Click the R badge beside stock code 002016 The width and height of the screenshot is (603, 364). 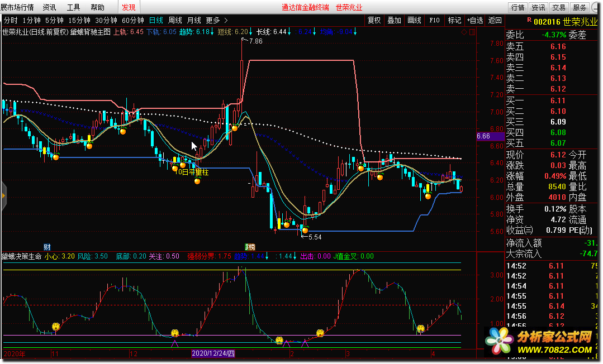click(529, 19)
